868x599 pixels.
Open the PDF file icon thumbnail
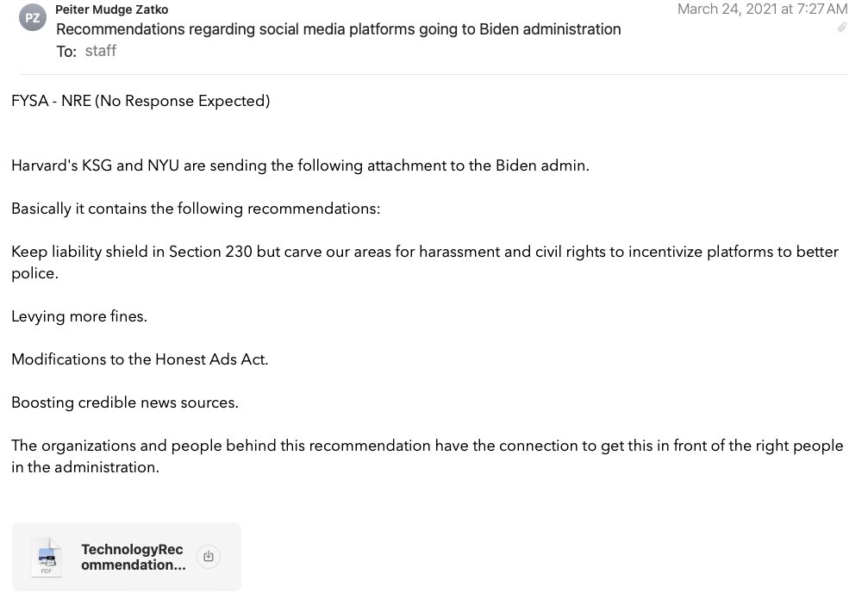coord(47,557)
